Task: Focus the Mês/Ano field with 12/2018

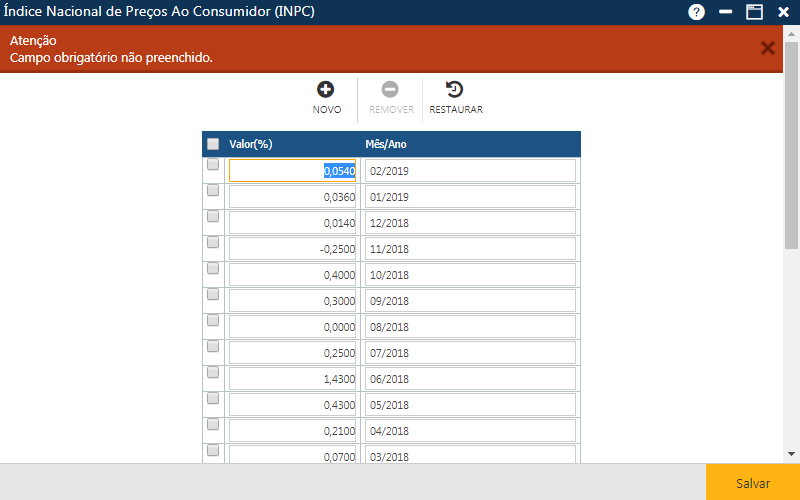Action: click(x=470, y=223)
